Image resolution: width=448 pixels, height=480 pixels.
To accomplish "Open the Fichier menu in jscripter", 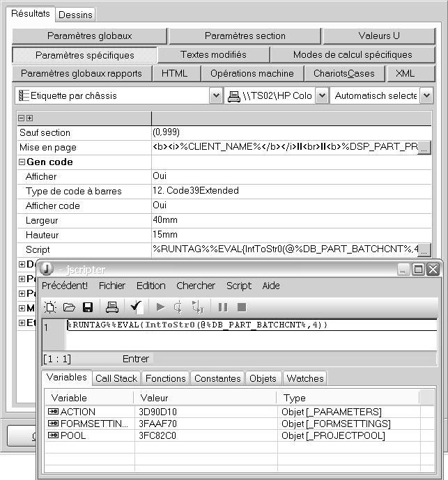I will 112,286.
